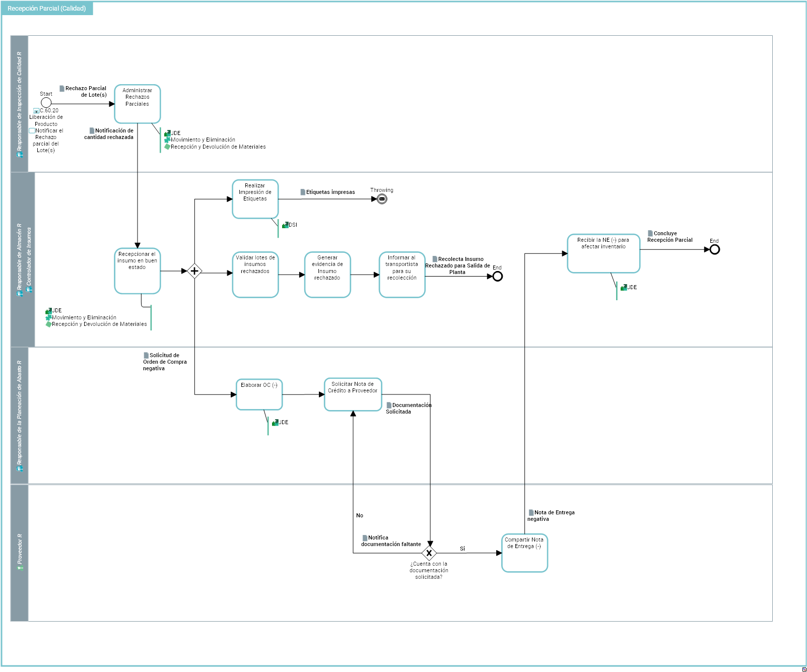Click the Documentación Solicitada document icon
The image size is (807, 672).
click(x=389, y=405)
